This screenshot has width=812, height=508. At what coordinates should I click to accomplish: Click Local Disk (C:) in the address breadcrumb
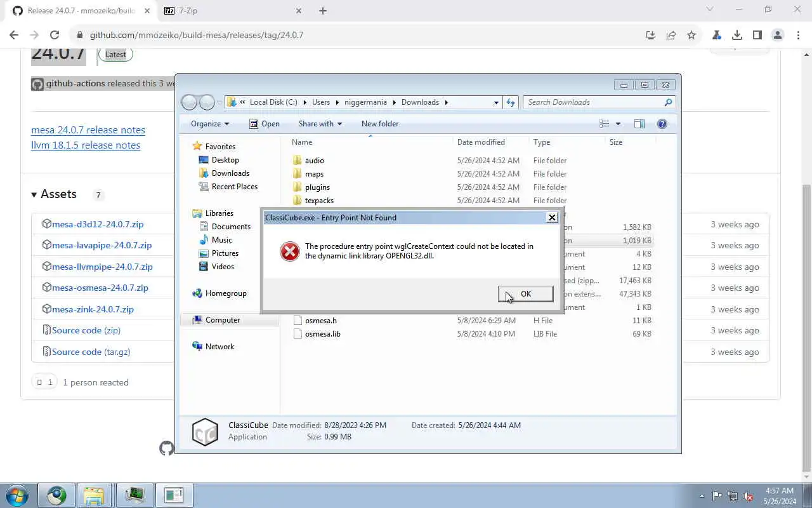click(x=273, y=102)
